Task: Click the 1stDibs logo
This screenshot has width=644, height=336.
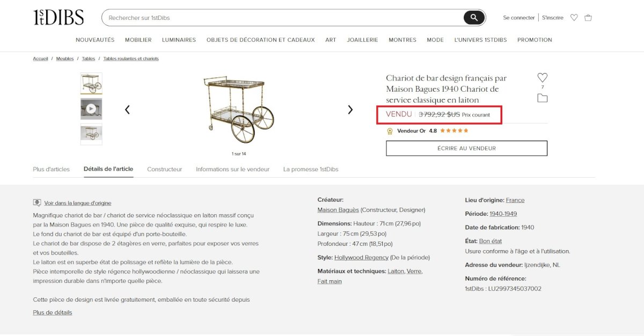Action: 58,18
